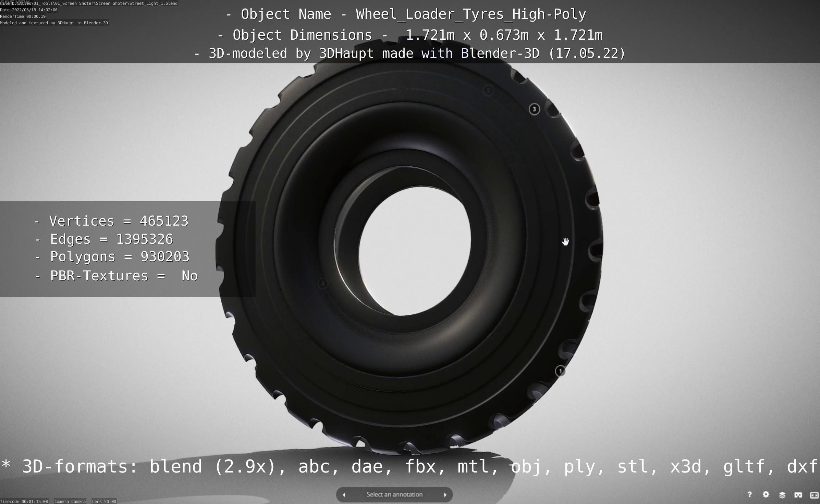
Task: Click the Edges = 1395326 text
Action: pos(104,239)
